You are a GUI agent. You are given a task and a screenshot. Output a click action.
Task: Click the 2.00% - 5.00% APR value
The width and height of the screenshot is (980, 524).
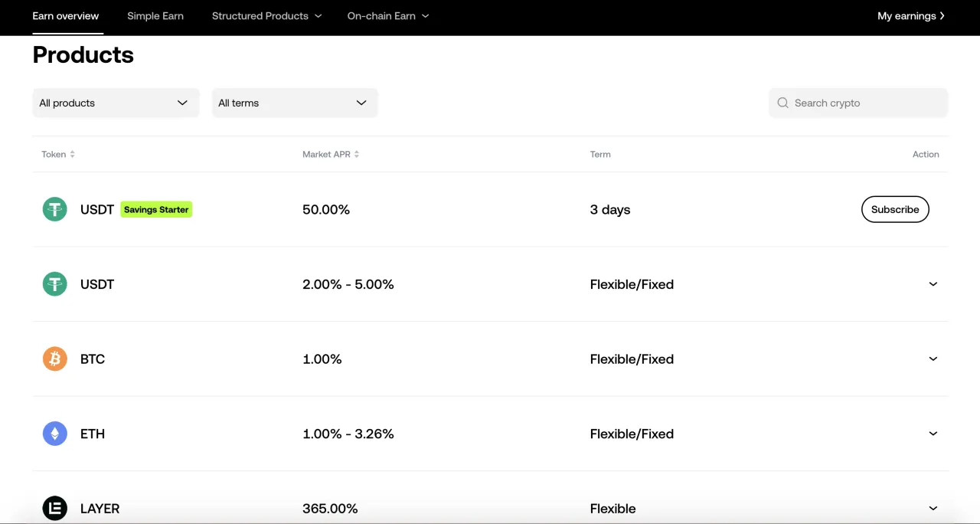(x=348, y=284)
